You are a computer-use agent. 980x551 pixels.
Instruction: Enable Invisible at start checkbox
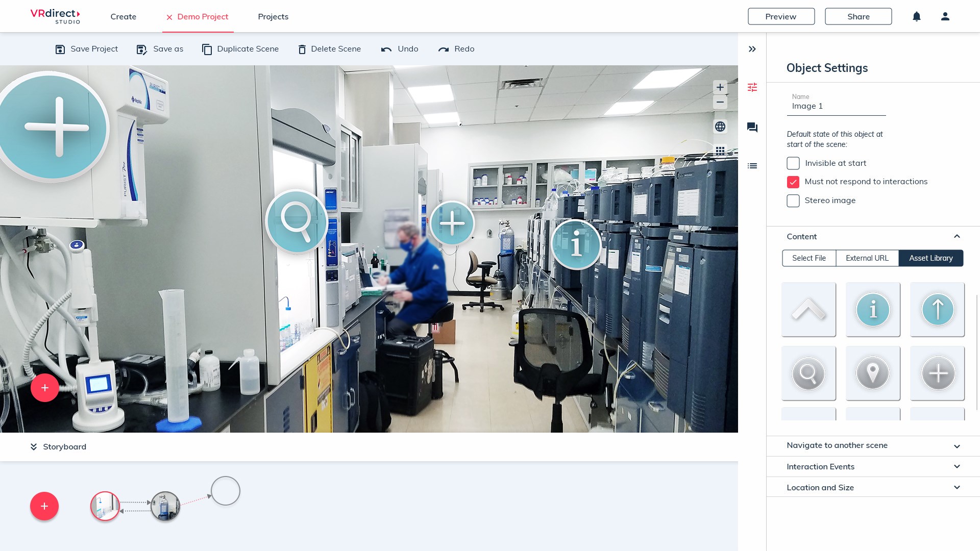point(793,163)
